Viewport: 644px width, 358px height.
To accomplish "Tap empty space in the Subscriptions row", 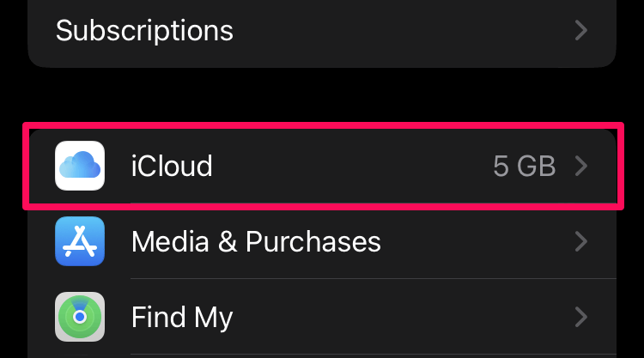I will pyautogui.click(x=403, y=30).
